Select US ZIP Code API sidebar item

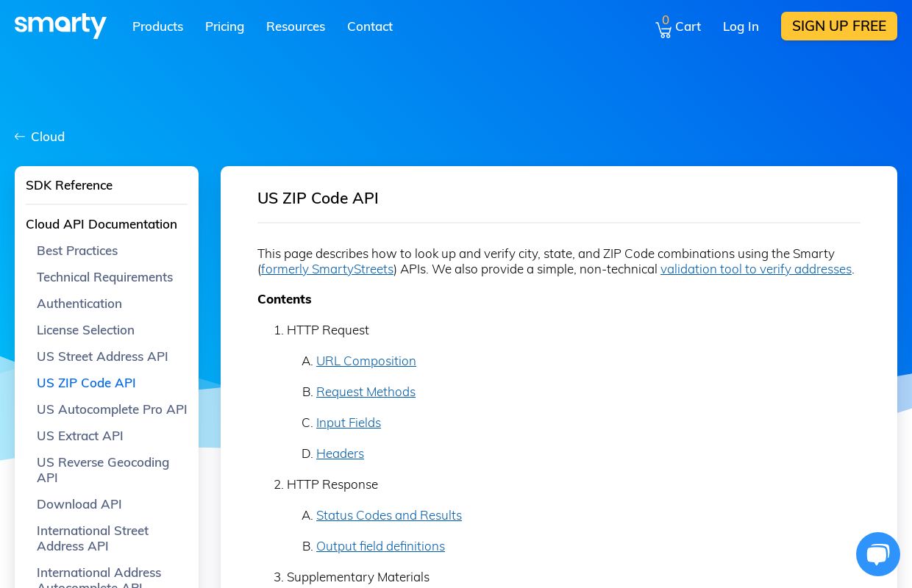click(x=86, y=383)
